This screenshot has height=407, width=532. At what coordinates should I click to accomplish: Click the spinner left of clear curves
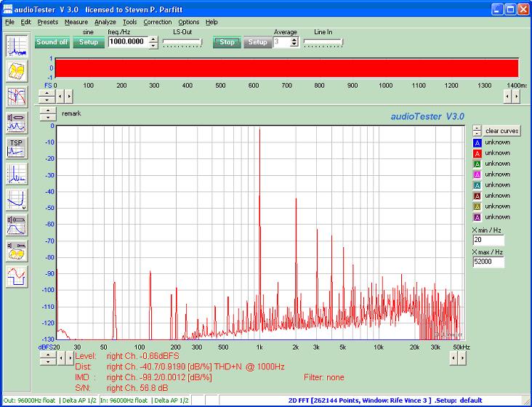tap(477, 131)
